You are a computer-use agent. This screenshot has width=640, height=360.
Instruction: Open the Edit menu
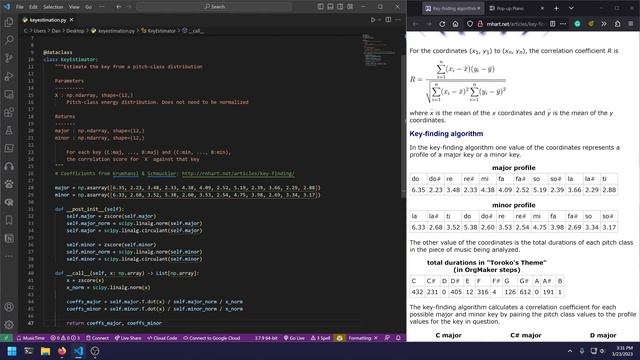coord(33,7)
